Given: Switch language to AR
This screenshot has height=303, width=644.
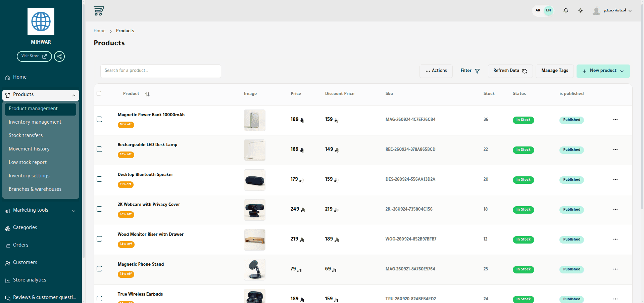Looking at the screenshot, I should coord(538,10).
